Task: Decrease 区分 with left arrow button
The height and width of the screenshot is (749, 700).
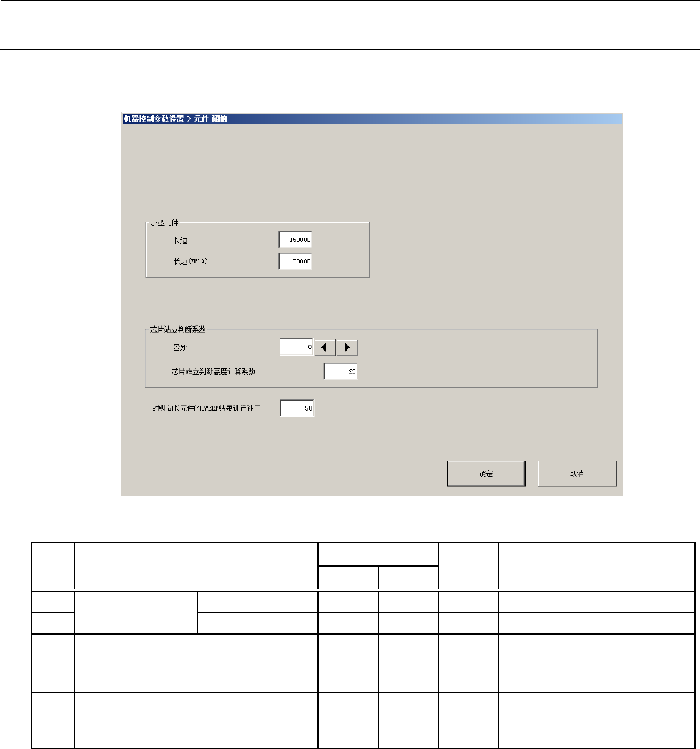Action: [325, 347]
